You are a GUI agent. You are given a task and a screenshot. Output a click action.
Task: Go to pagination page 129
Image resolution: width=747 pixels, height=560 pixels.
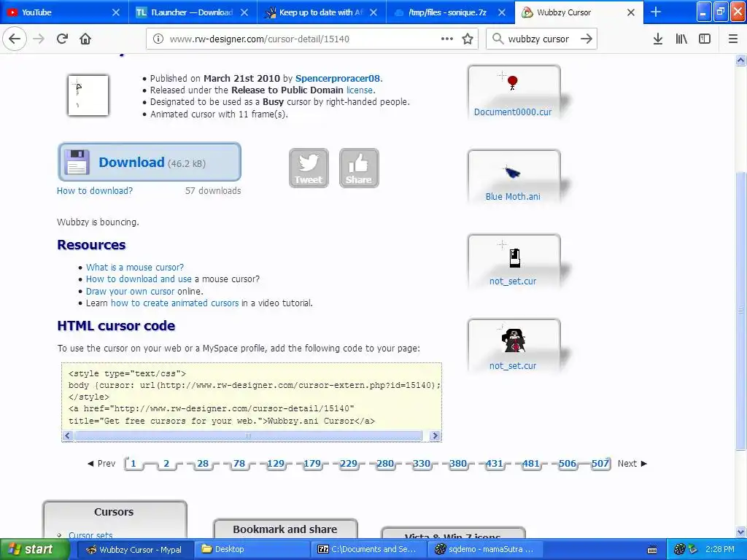coord(276,463)
